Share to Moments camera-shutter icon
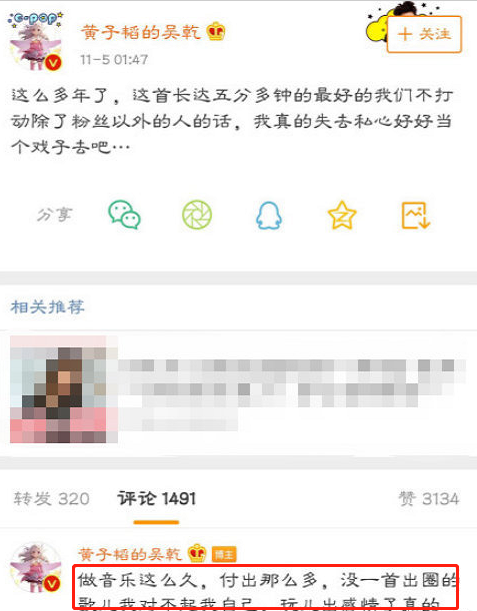Viewport: 477px width, 611px height. 197,215
